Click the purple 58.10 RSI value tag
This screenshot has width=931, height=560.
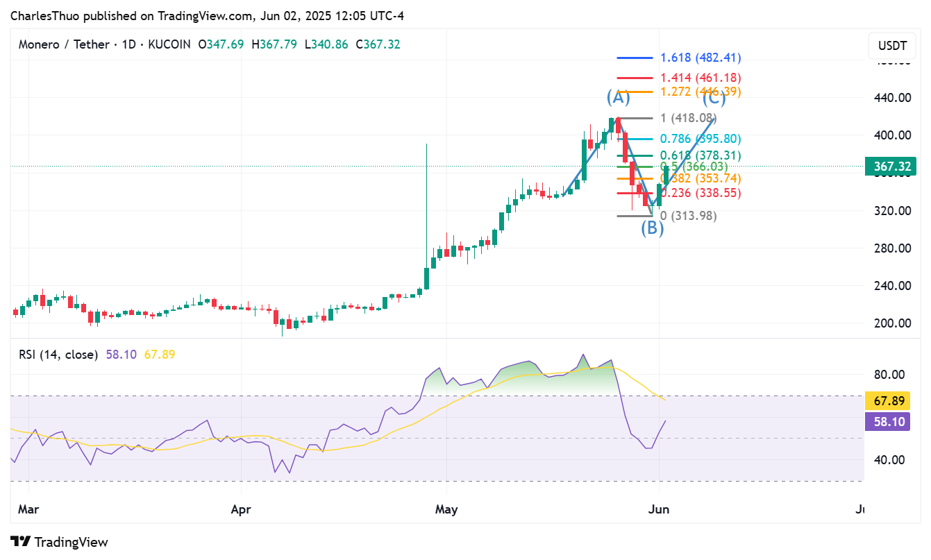point(887,421)
